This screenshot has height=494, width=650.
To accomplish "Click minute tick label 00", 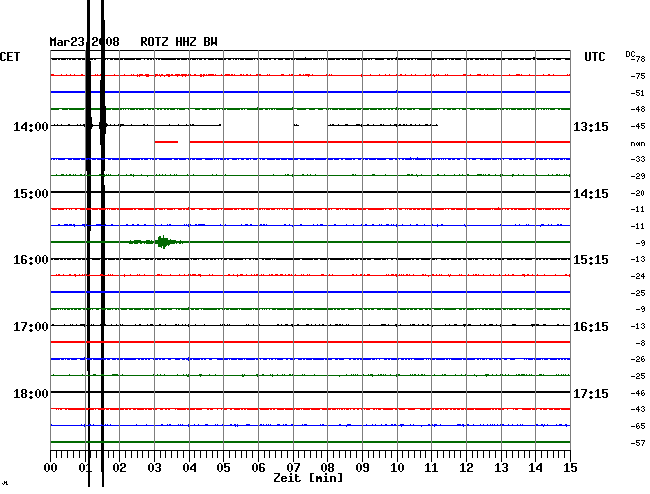I will 51,468.
